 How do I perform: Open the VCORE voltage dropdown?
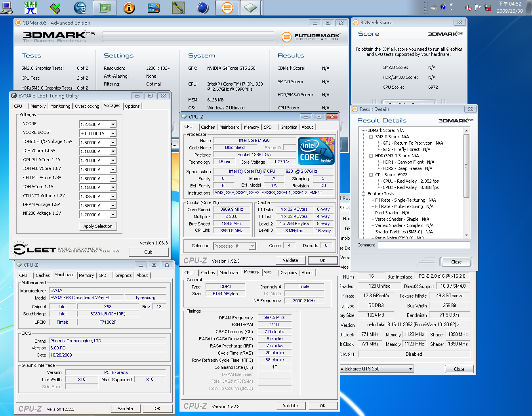point(113,124)
